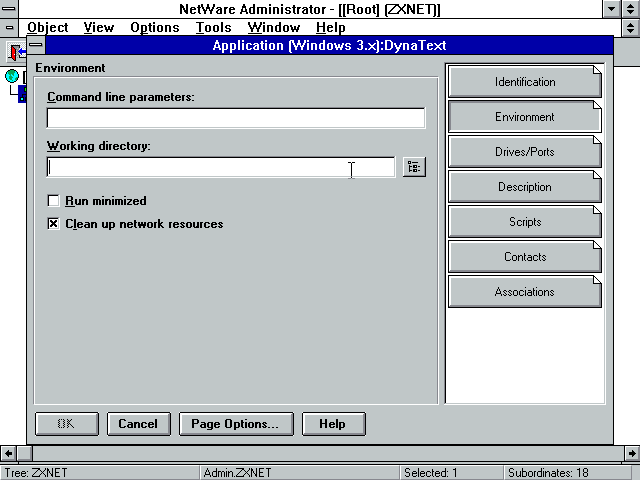Viewport: 640px width, 480px height.
Task: Open the Window menu
Action: (x=273, y=27)
